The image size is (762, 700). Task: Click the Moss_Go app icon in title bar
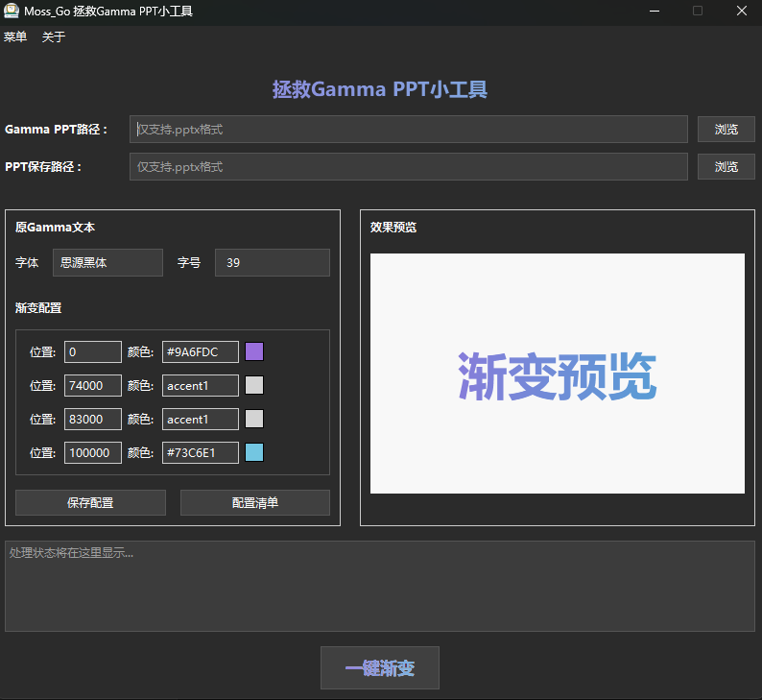coord(12,12)
